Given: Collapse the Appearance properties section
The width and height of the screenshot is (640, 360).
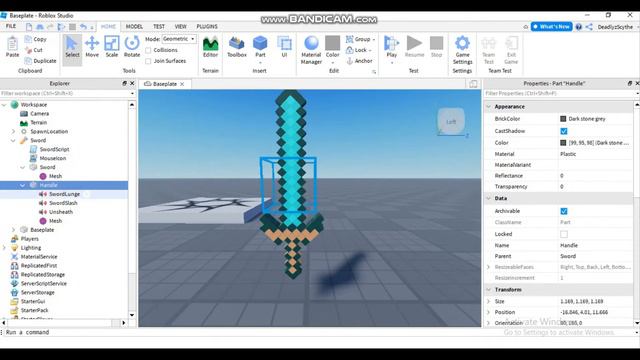Looking at the screenshot, I should (x=489, y=107).
